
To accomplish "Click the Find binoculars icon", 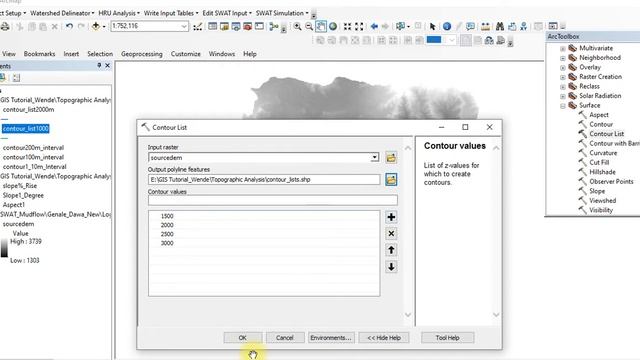I will pos(500,27).
